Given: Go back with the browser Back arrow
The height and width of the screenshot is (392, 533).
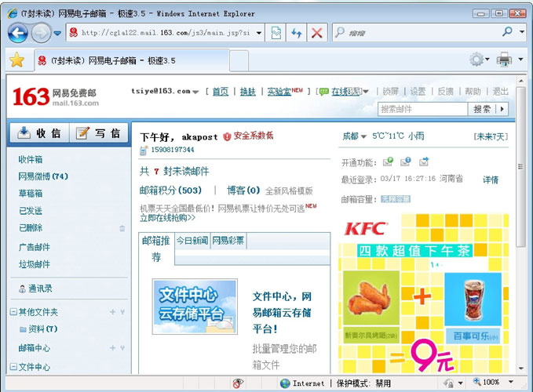Looking at the screenshot, I should pyautogui.click(x=18, y=33).
